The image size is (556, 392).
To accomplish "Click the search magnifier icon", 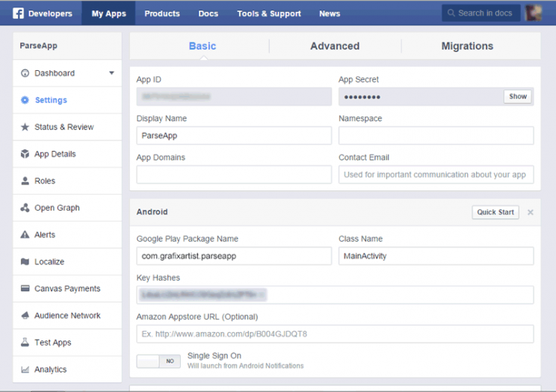I will coord(451,13).
